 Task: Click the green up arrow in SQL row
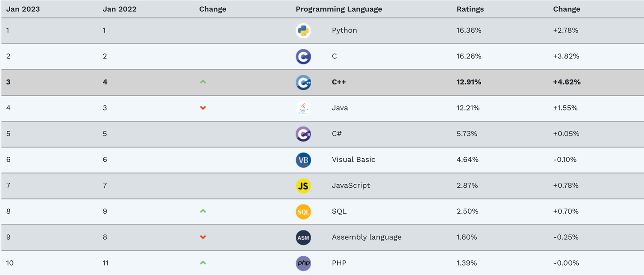point(203,211)
